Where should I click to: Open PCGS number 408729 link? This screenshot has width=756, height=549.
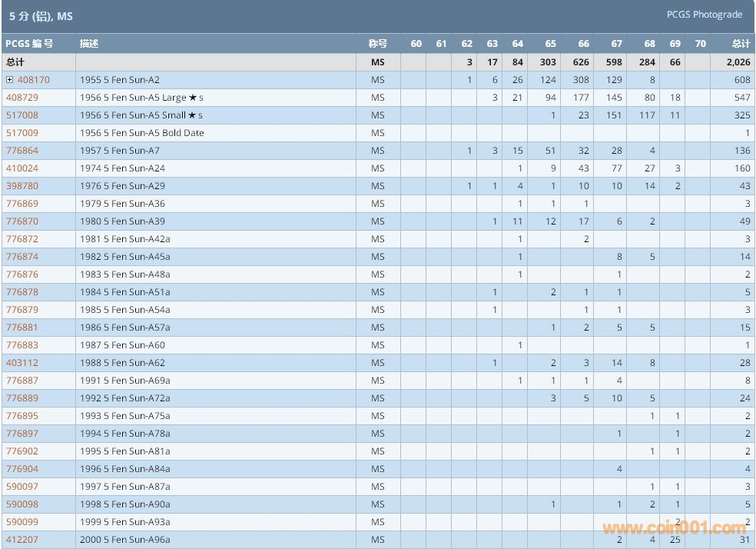point(22,98)
